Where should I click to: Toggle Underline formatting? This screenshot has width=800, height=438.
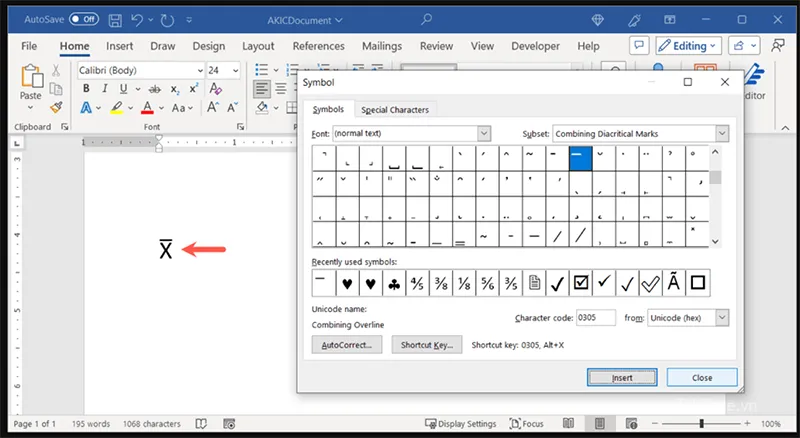point(123,89)
